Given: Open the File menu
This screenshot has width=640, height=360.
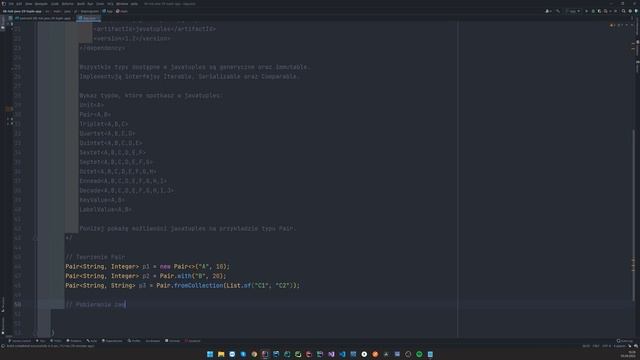Looking at the screenshot, I should coord(11,4).
